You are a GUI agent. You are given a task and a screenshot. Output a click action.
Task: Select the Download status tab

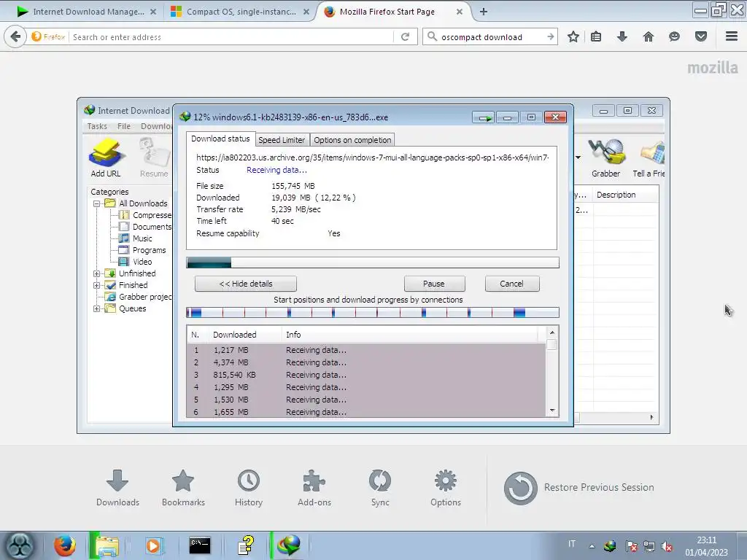(x=220, y=139)
